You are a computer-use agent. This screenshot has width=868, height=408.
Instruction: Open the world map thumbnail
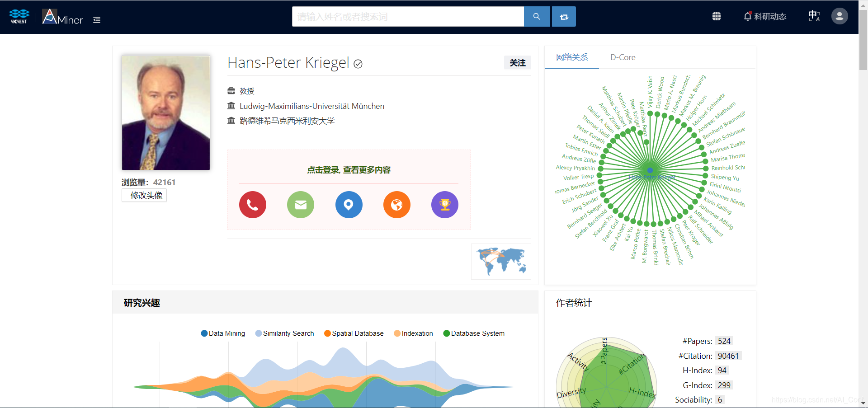501,262
